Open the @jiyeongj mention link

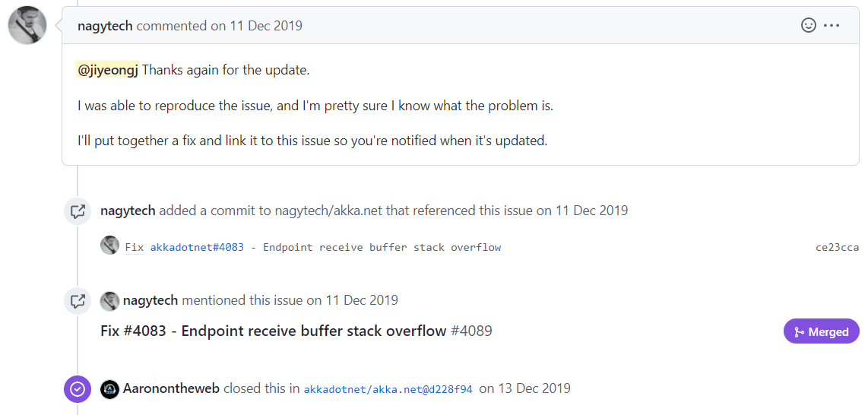107,70
